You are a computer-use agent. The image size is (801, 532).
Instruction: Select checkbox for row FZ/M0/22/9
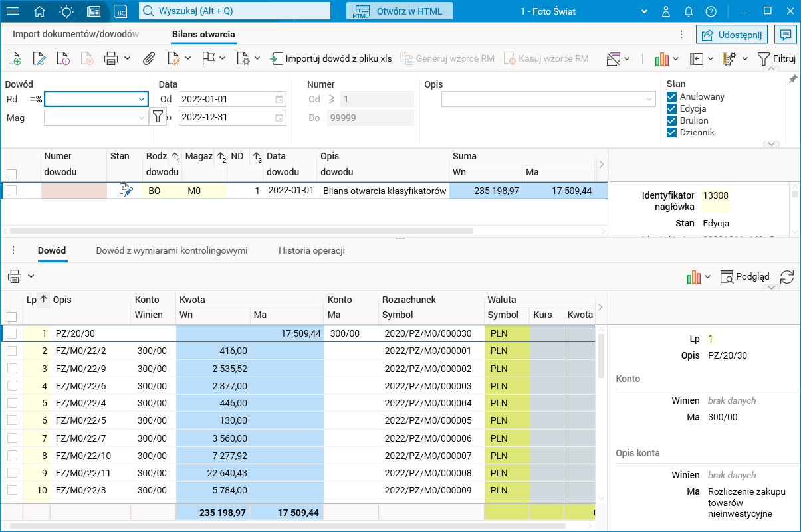[11, 369]
